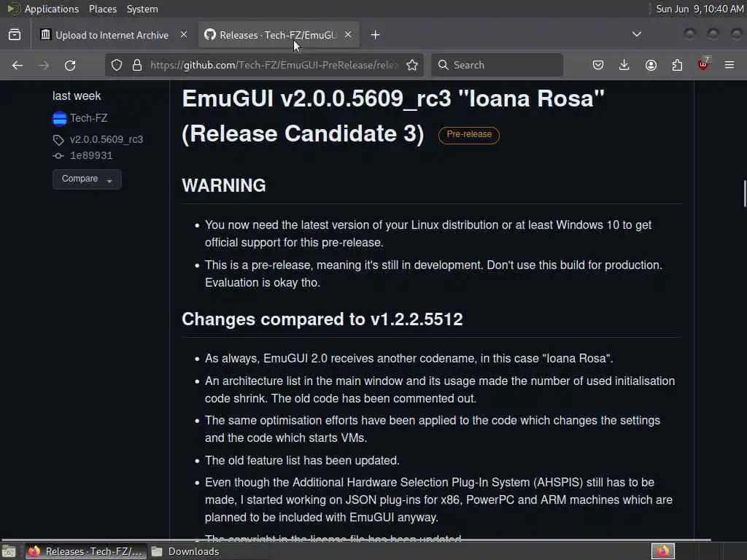The height and width of the screenshot is (560, 747).
Task: Click the show desktop taskbar icon
Action: click(x=9, y=551)
